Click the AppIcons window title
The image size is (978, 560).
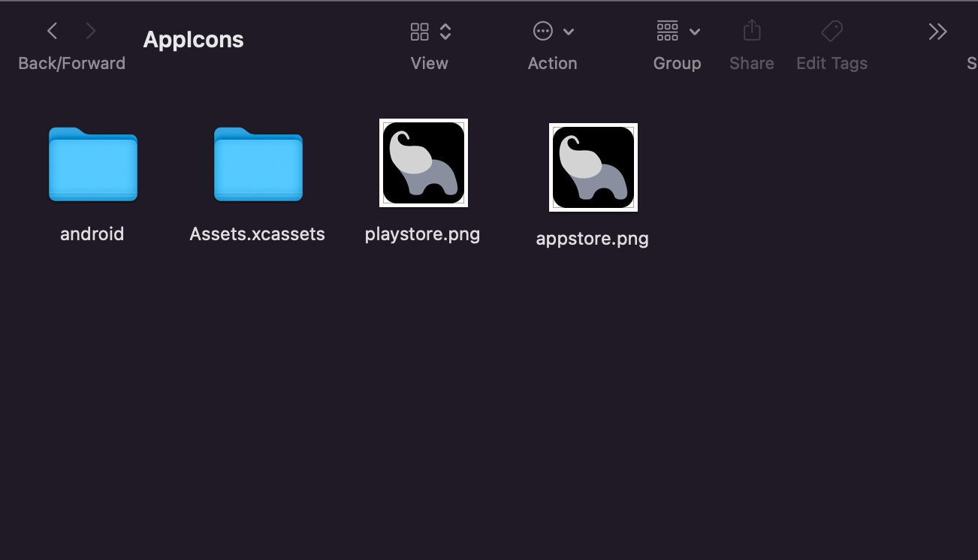point(193,40)
